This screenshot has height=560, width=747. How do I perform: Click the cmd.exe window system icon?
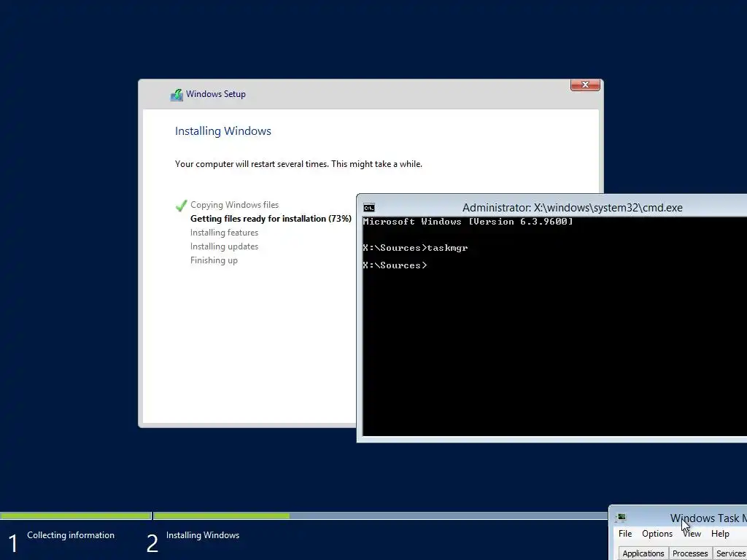[x=368, y=208]
